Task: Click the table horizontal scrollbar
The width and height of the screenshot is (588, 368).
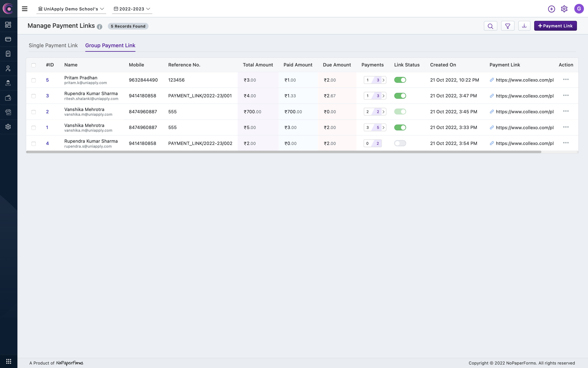Action: [x=284, y=152]
